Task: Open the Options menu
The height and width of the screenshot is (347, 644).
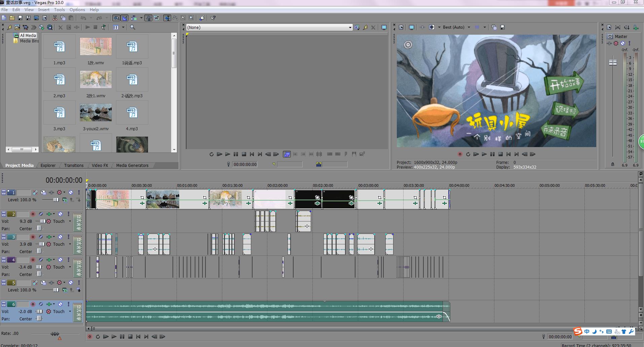Action: [77, 10]
